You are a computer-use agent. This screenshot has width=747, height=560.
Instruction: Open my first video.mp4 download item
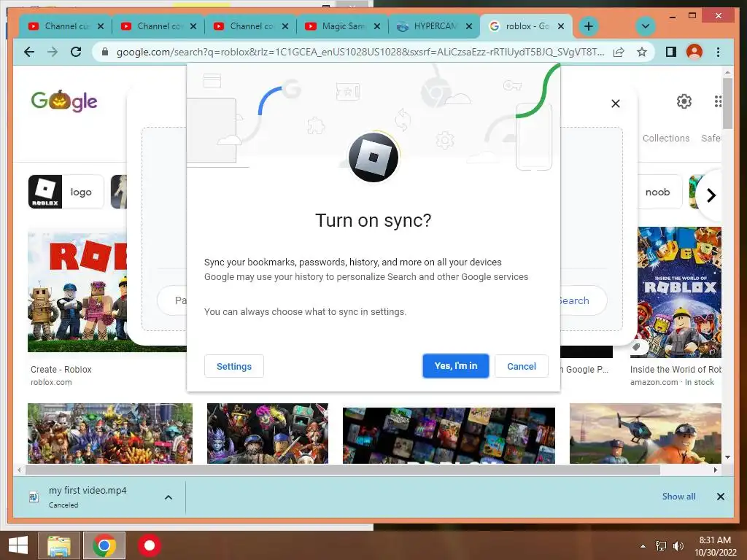(88, 497)
